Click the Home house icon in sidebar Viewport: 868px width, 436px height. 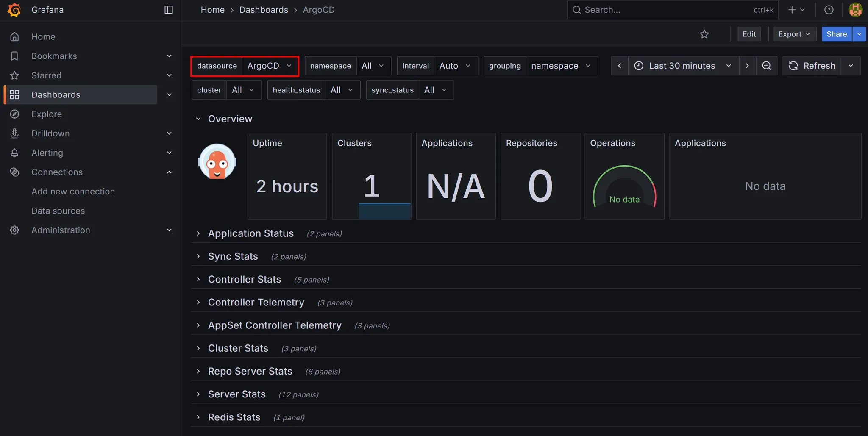coord(14,37)
